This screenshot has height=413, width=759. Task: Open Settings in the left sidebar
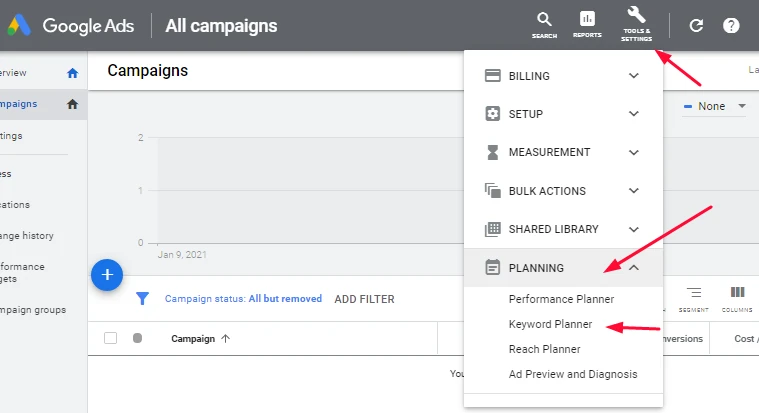tap(11, 136)
